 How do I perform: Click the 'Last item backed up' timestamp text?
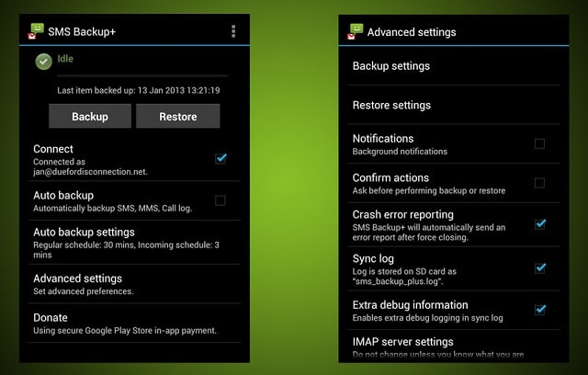pos(139,90)
